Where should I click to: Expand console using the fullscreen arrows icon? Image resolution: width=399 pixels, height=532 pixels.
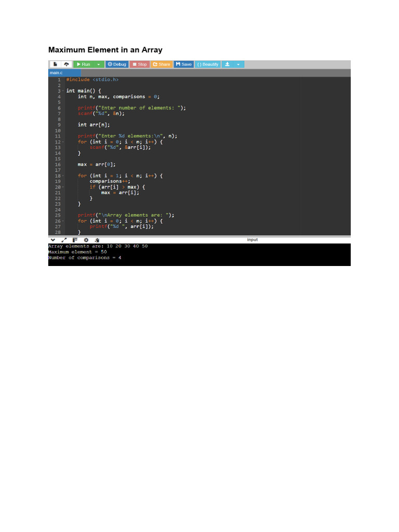click(x=64, y=240)
